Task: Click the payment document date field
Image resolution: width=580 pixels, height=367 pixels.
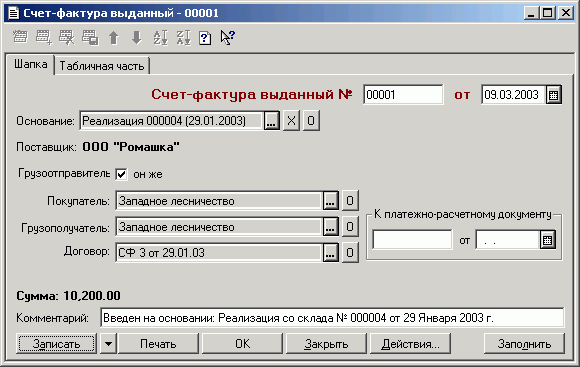Action: tap(507, 240)
